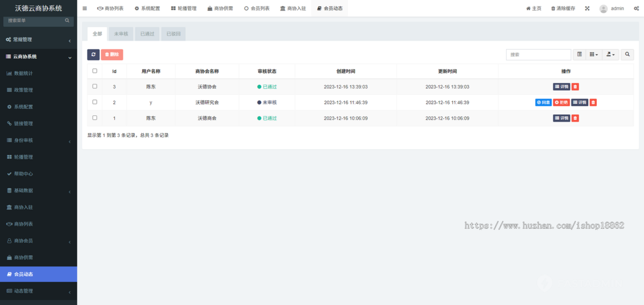Check the select-all checkbox in table header
The height and width of the screenshot is (305, 644).
(95, 71)
